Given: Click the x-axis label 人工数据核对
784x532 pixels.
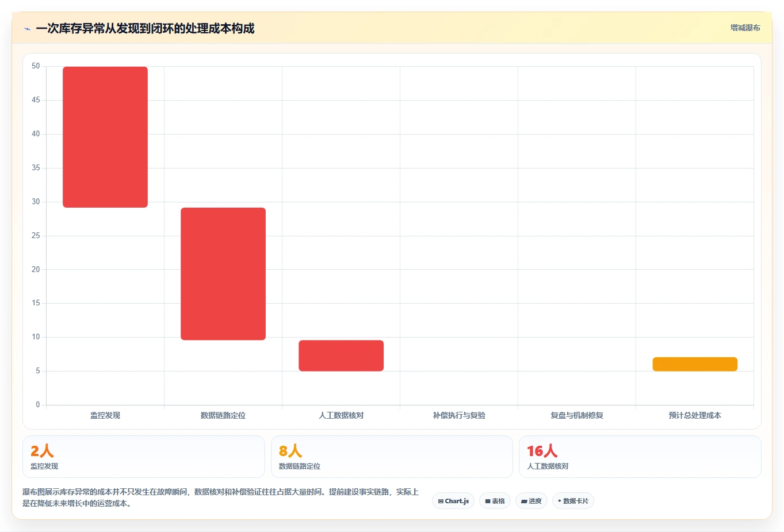Looking at the screenshot, I should coord(341,415).
